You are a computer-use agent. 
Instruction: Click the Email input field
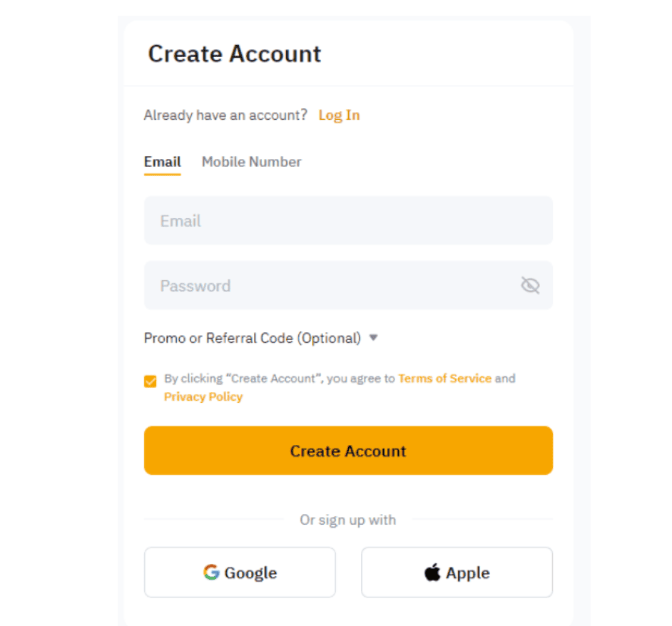point(348,220)
